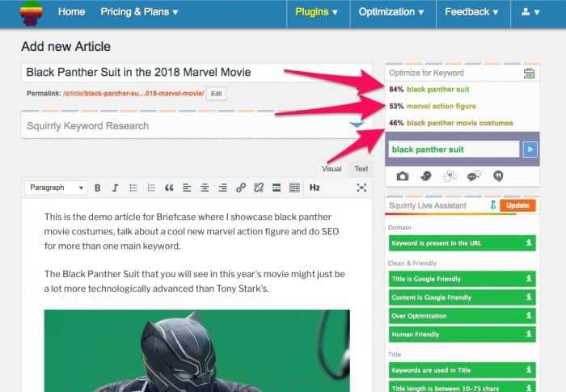
Task: Apply bold formatting in editor toolbar
Action: click(97, 188)
